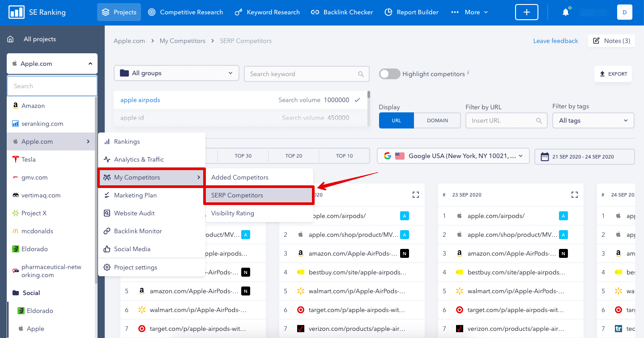Click the plus add button in header

coord(527,12)
